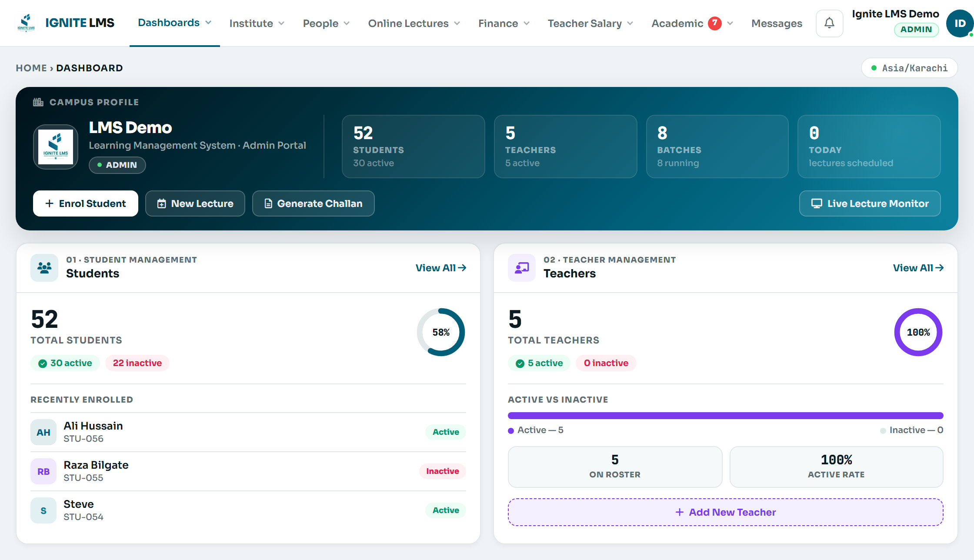Click the 5 Teachers stat card
This screenshot has height=560, width=974.
click(566, 147)
